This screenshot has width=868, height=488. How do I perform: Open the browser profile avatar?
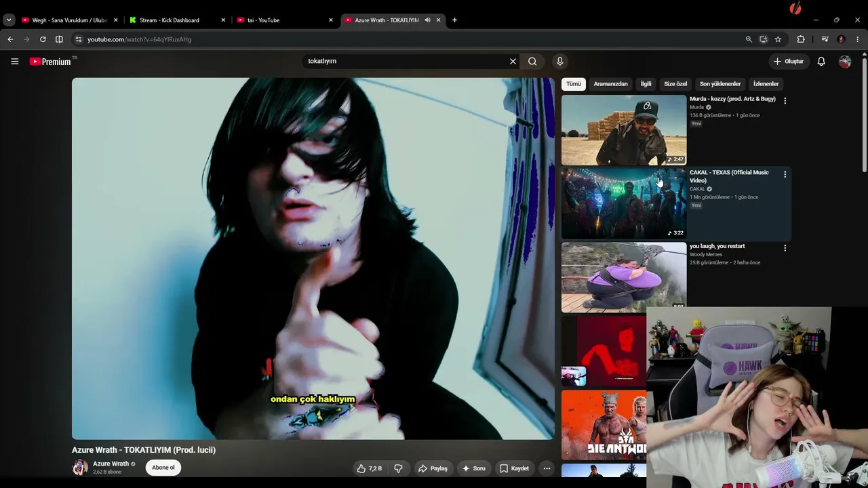(x=842, y=39)
